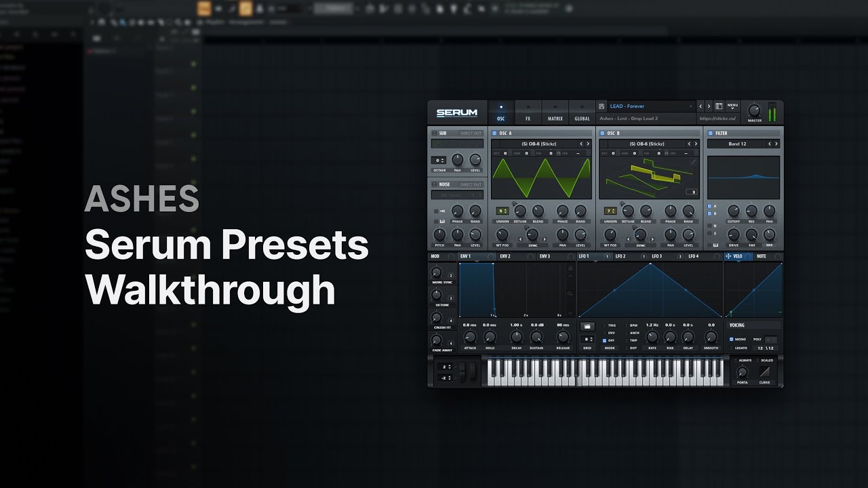Open the OSC B wavetable pencil editor
This screenshot has width=868, height=488.
click(x=693, y=162)
